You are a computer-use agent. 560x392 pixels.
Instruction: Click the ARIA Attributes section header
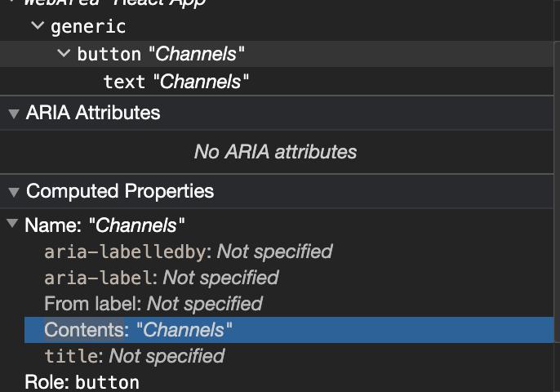point(93,113)
